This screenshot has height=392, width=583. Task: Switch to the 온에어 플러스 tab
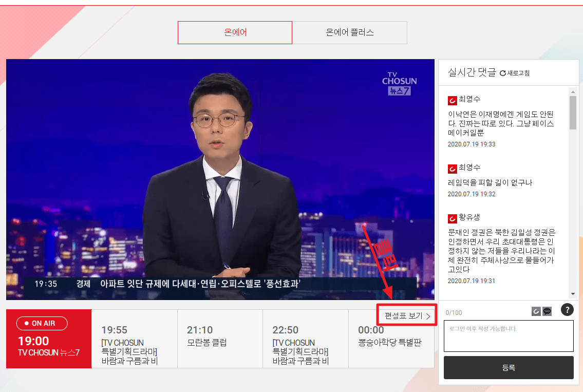point(349,32)
